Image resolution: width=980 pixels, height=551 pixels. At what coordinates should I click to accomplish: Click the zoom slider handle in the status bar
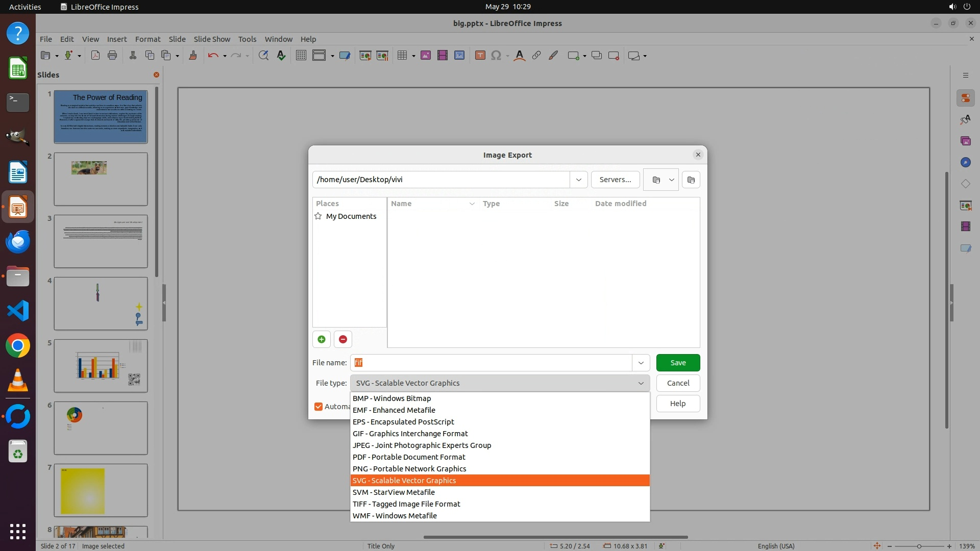pyautogui.click(x=919, y=546)
